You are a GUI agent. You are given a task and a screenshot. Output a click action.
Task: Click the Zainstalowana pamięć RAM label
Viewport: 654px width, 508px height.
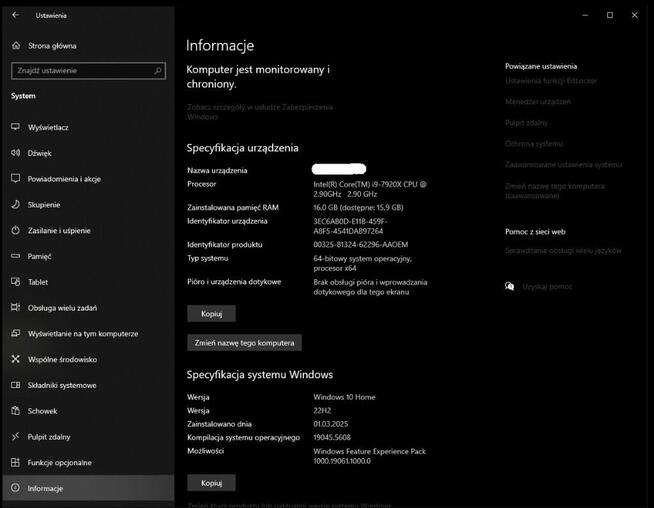tap(233, 207)
